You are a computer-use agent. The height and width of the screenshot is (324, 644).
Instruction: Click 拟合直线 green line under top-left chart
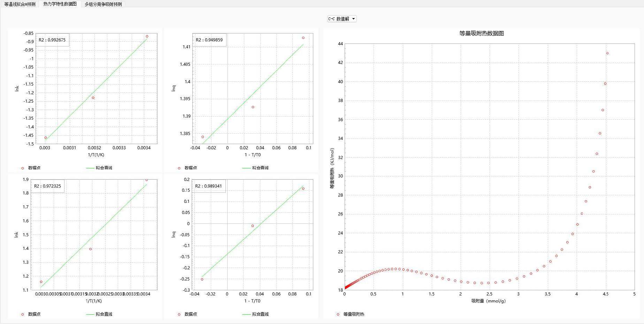tap(90, 168)
